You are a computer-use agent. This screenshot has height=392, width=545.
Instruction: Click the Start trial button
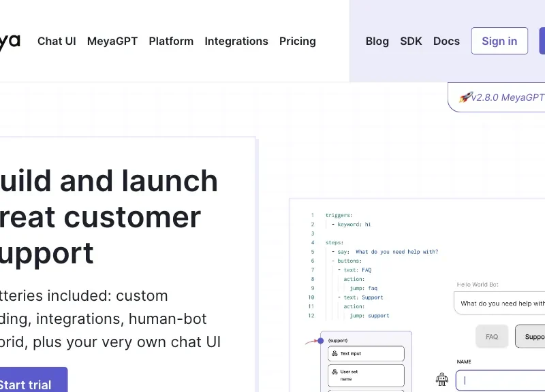click(x=33, y=380)
